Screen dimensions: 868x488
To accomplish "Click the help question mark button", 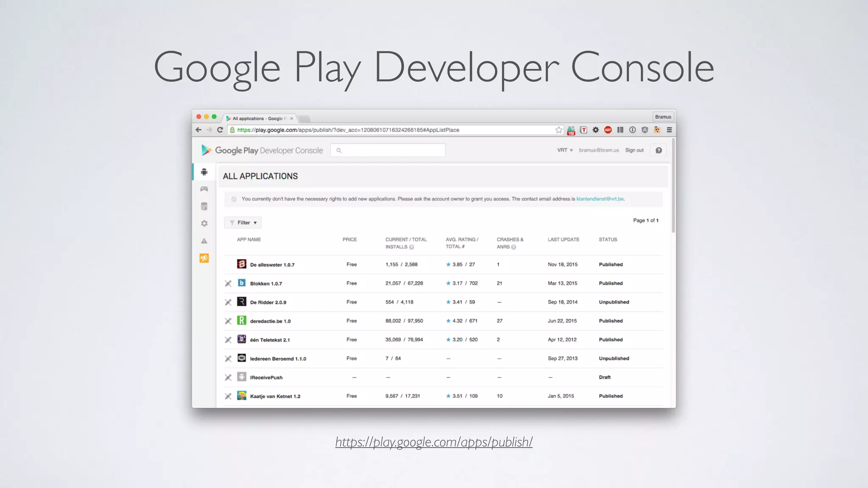I will tap(659, 150).
